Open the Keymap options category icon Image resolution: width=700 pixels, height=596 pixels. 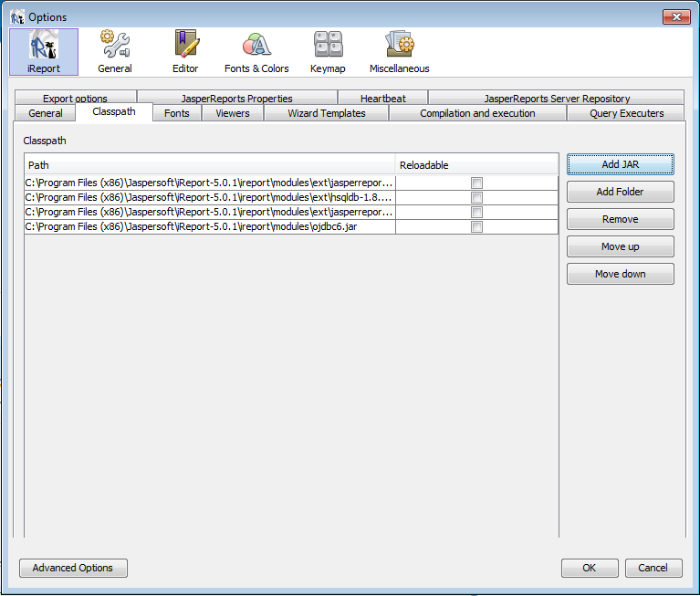click(329, 52)
